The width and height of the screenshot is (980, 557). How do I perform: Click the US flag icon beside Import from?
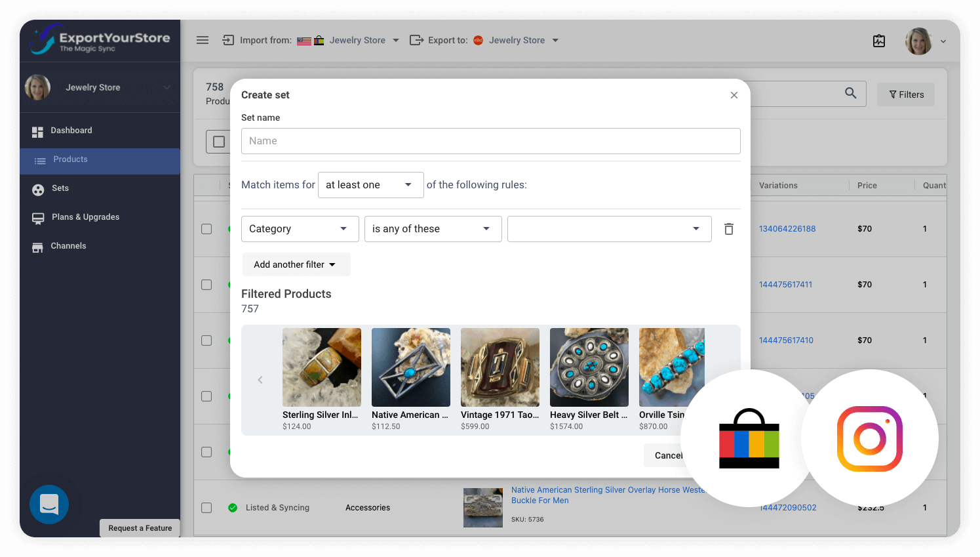click(304, 39)
